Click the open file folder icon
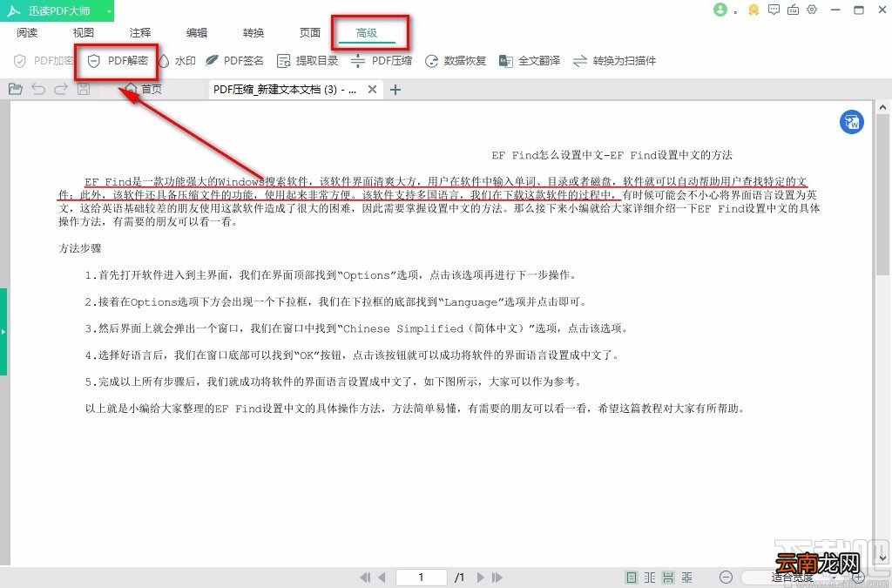892x588 pixels. point(16,89)
